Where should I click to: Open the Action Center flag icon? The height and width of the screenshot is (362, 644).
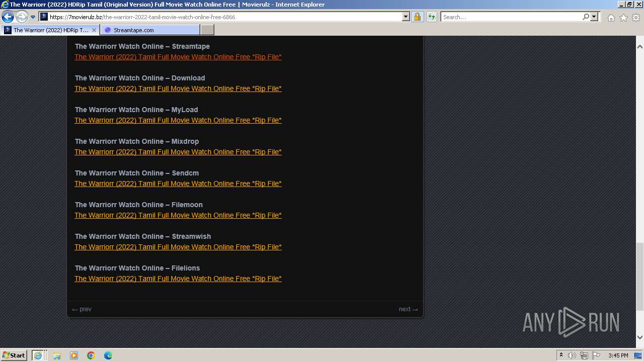point(596,355)
